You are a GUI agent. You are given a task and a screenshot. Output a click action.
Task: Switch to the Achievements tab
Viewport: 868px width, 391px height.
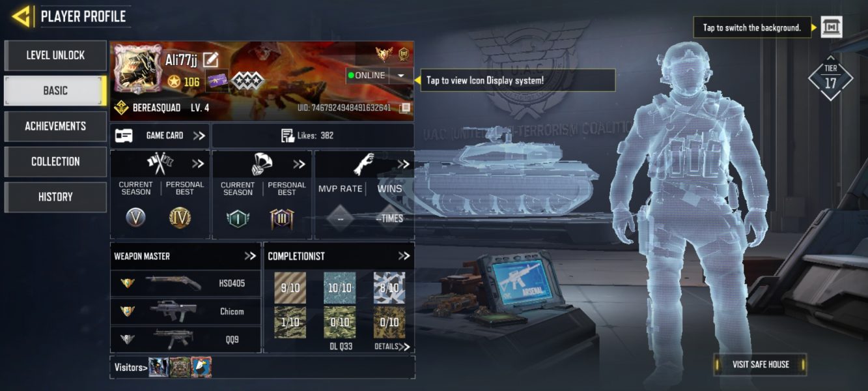pos(55,126)
